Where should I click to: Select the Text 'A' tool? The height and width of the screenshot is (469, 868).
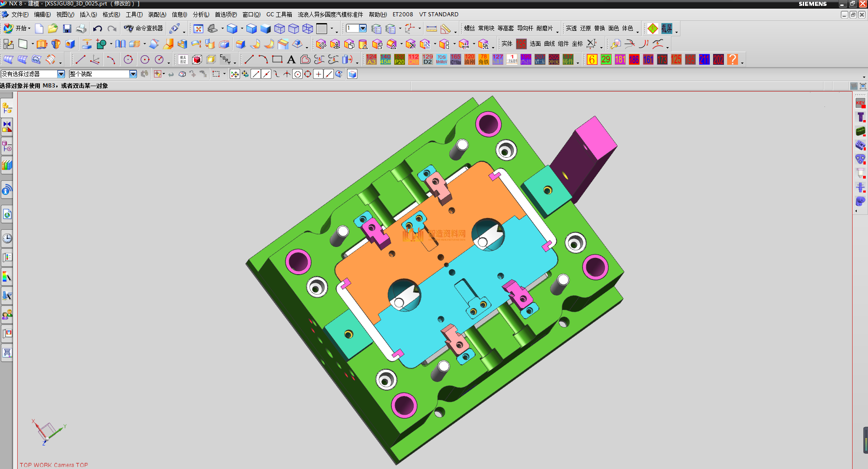(291, 59)
